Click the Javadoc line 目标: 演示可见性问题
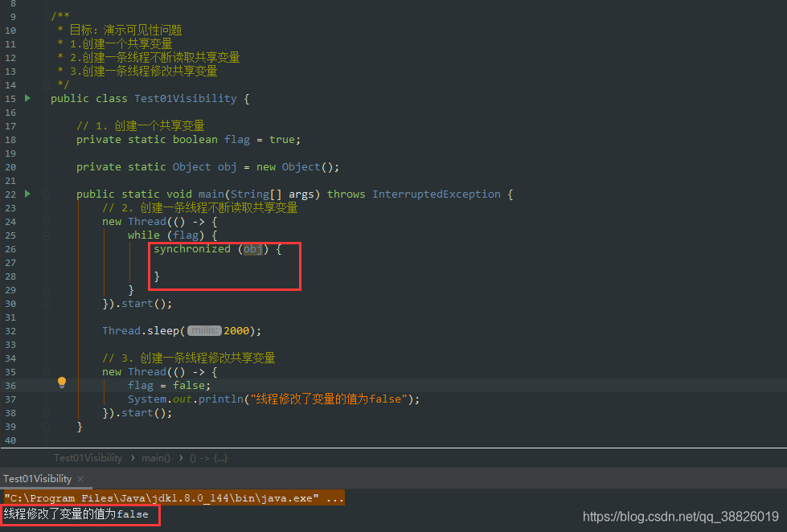Viewport: 787px width, 532px height. click(125, 30)
